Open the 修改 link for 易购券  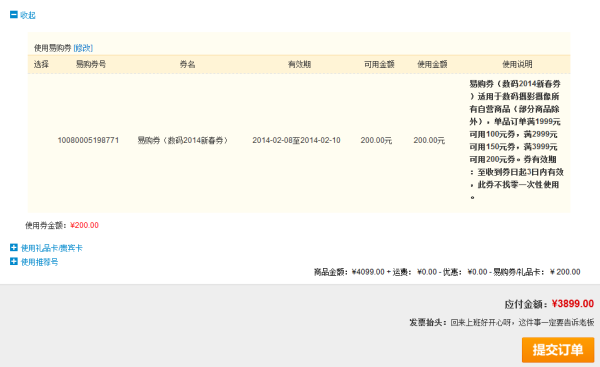pos(83,48)
